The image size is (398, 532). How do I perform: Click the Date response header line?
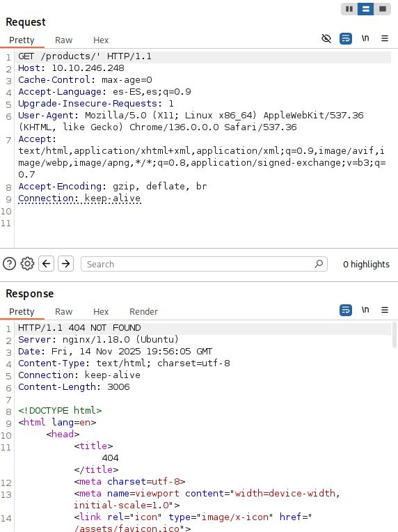(116, 352)
